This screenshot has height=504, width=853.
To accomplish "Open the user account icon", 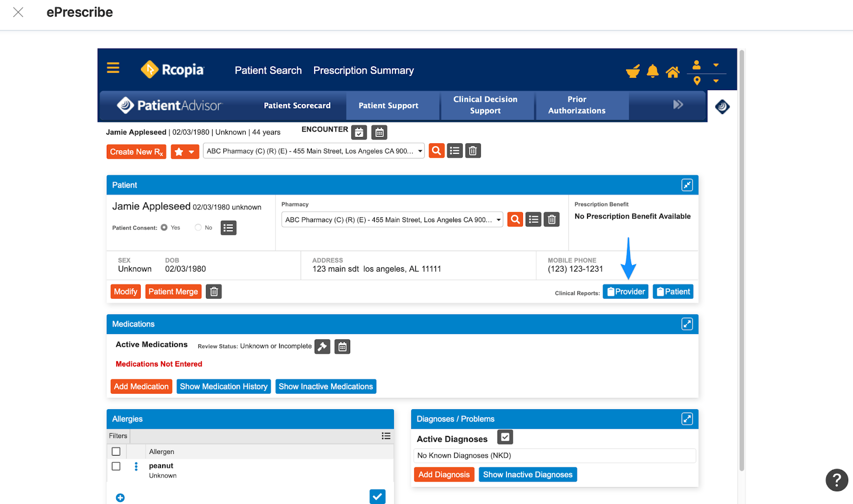I will pos(696,65).
